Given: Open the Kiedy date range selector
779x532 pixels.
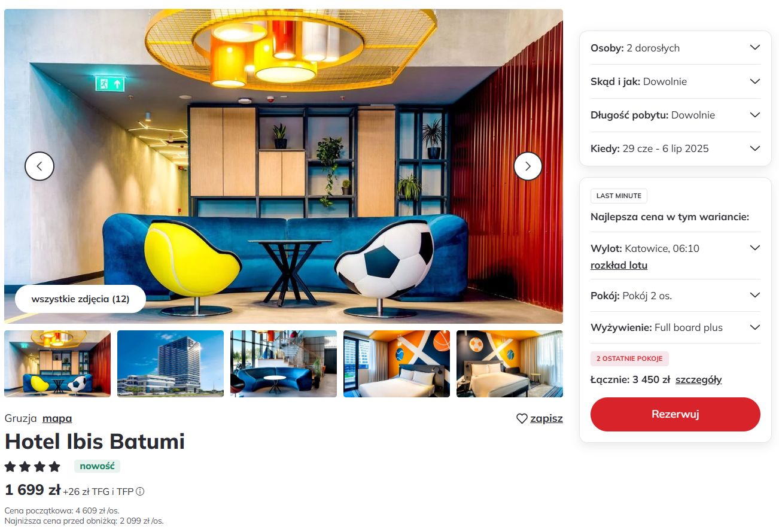Looking at the screenshot, I should point(675,148).
